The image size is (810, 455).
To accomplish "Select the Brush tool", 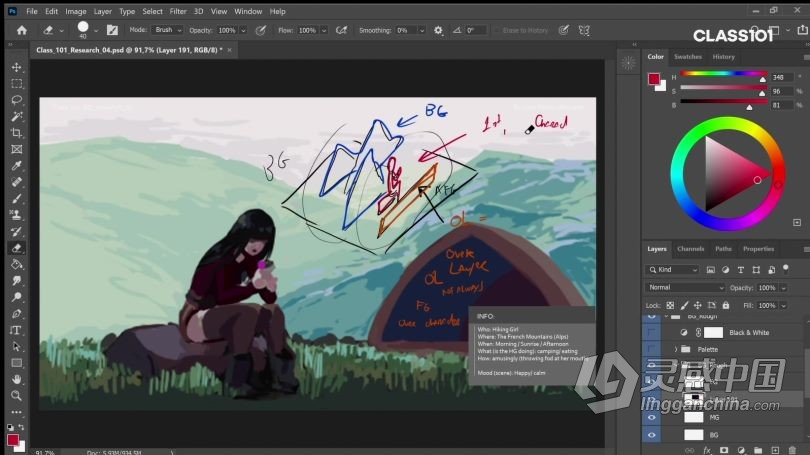I will tap(17, 199).
